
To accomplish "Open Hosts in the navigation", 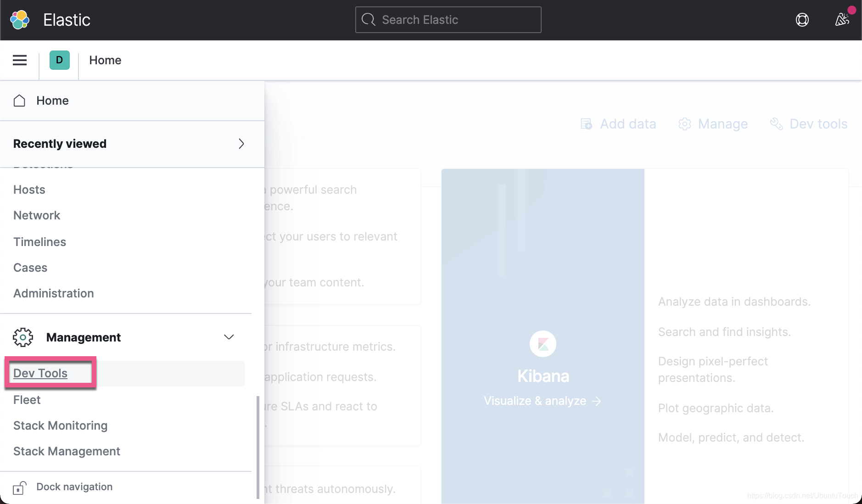I will [x=29, y=190].
